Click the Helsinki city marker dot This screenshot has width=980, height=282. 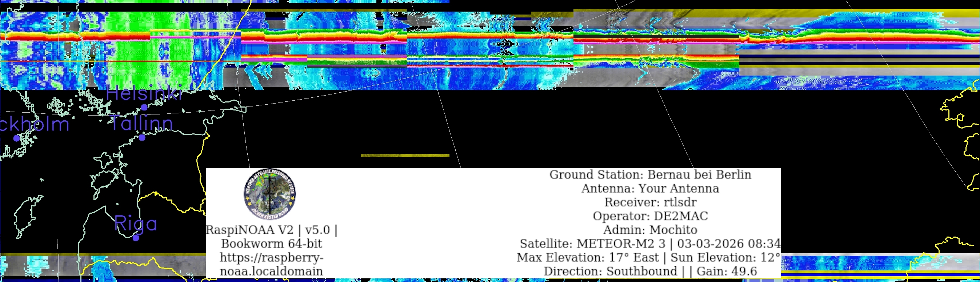pyautogui.click(x=144, y=108)
